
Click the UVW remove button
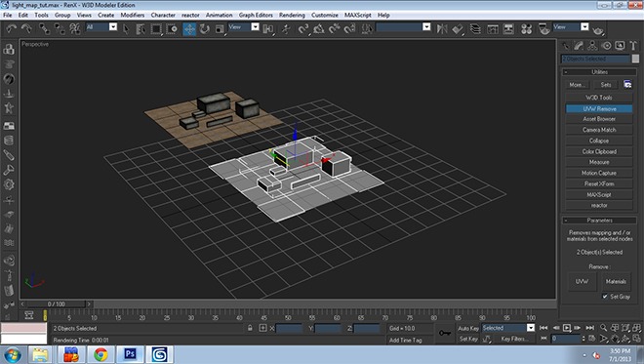(x=582, y=281)
